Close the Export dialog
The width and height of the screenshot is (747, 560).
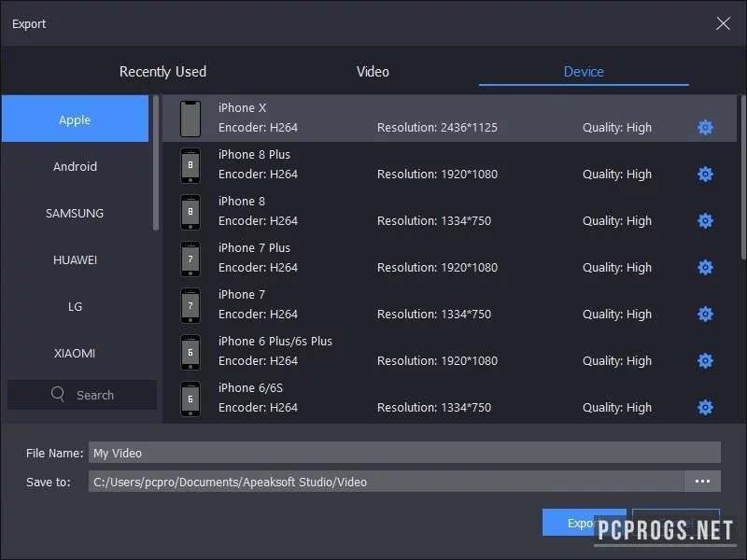tap(723, 23)
